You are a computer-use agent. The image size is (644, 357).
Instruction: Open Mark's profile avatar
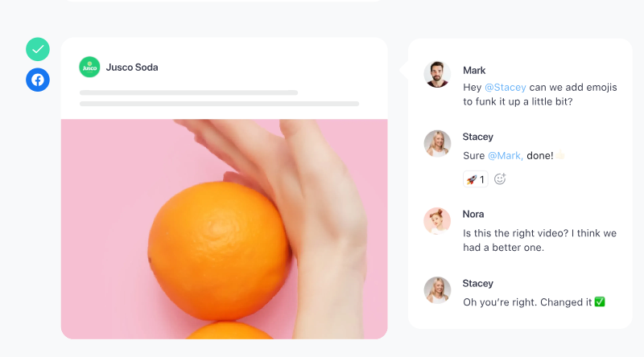pos(437,74)
